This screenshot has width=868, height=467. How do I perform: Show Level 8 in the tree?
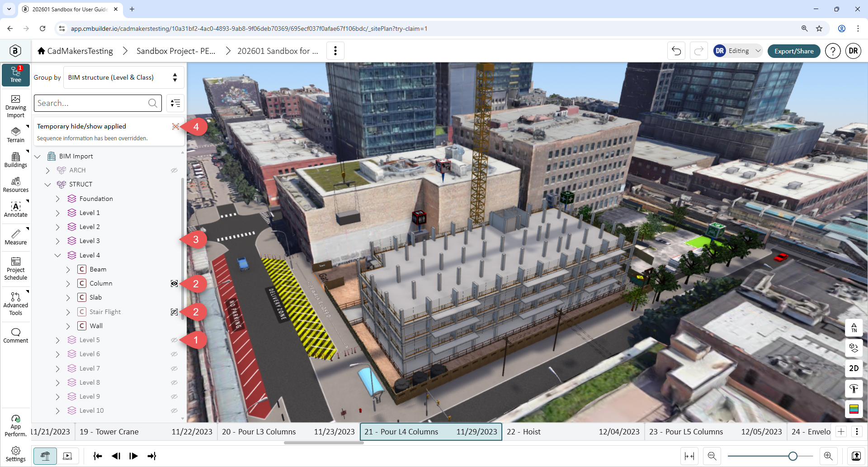[174, 383]
